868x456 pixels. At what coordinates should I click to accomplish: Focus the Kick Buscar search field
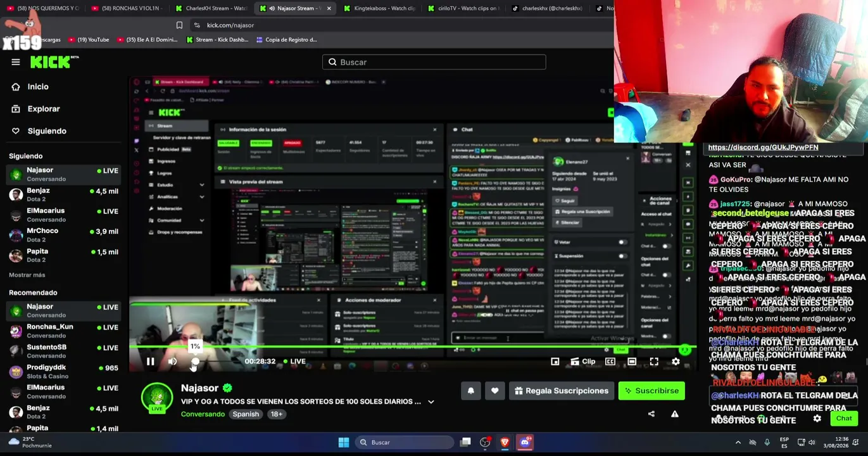[434, 62]
